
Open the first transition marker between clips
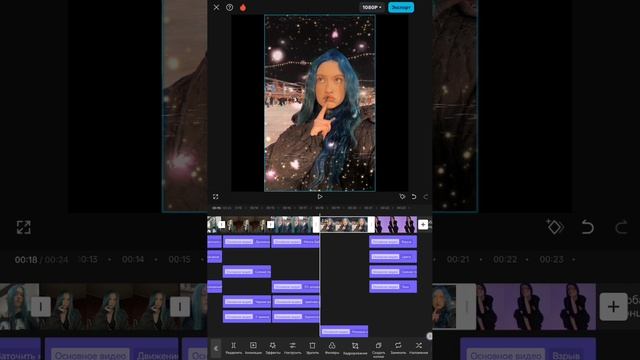(x=221, y=224)
